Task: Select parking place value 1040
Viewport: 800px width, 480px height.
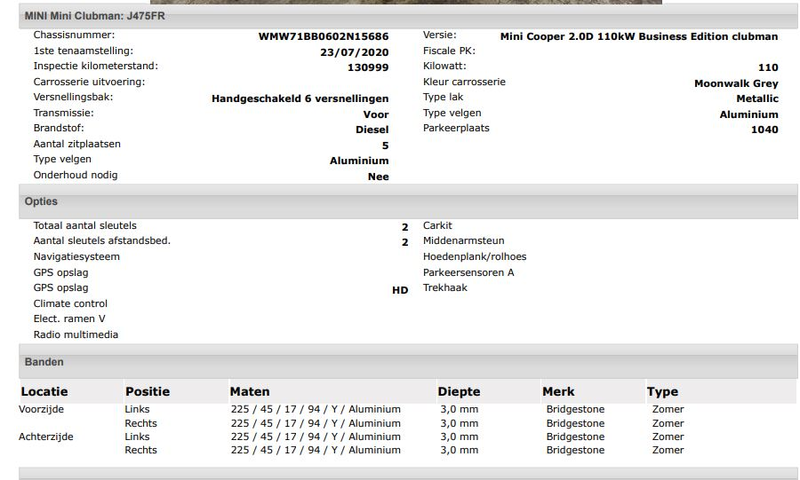Action: point(764,129)
